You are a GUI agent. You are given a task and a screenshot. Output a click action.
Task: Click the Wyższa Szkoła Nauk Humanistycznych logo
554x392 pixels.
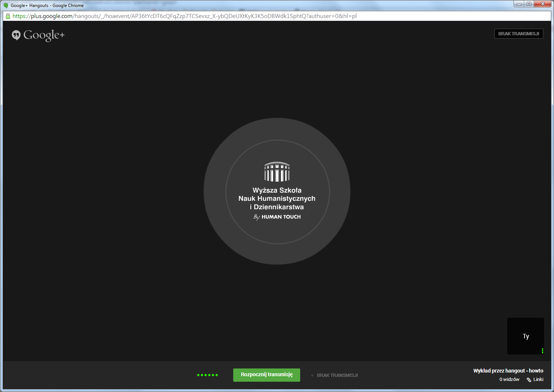pos(277,191)
